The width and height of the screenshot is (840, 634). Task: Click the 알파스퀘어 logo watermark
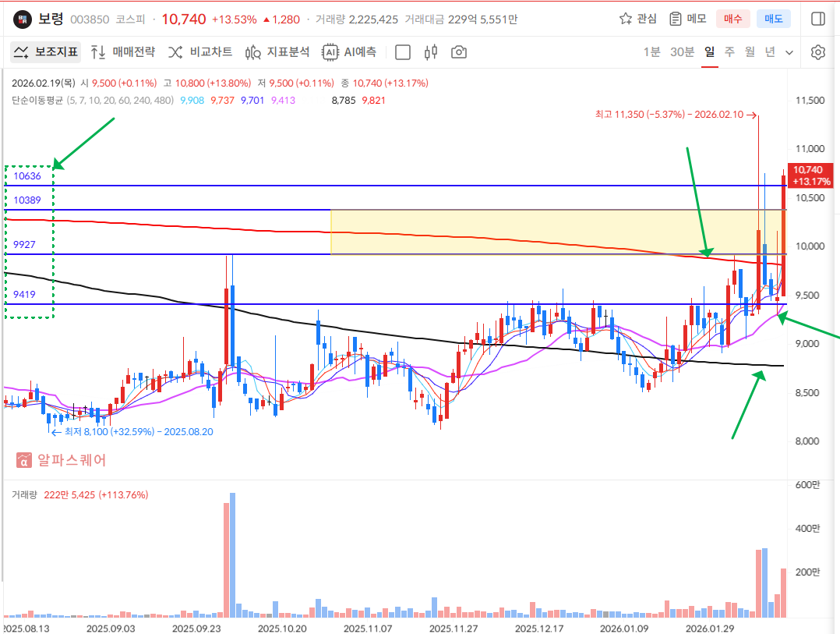pos(62,460)
